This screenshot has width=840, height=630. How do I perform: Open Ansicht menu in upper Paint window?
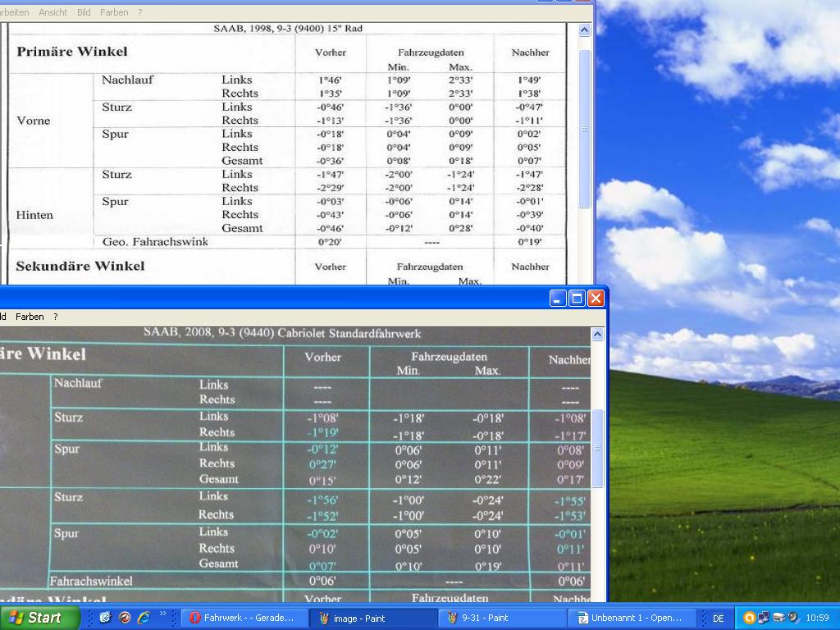coord(53,11)
